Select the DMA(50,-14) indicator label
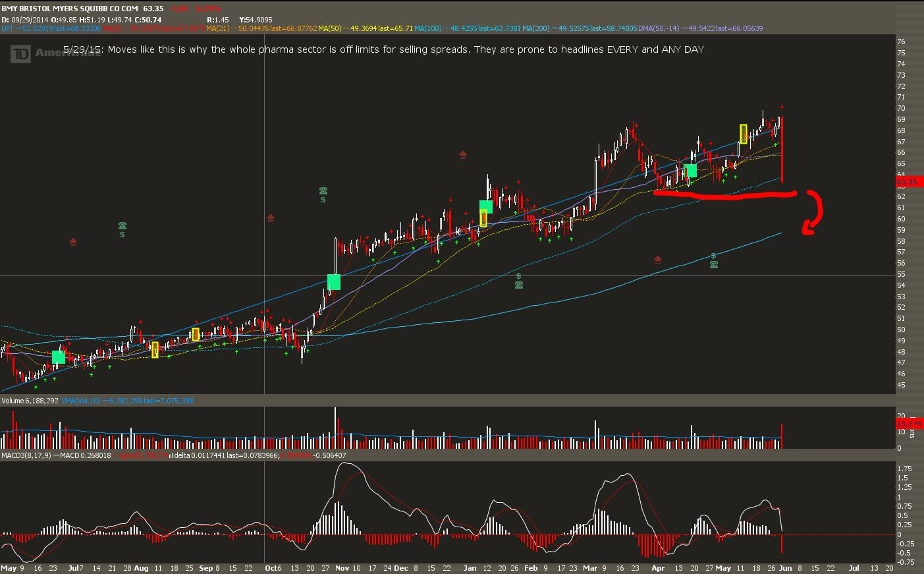Image resolution: width=924 pixels, height=574 pixels. (700, 28)
